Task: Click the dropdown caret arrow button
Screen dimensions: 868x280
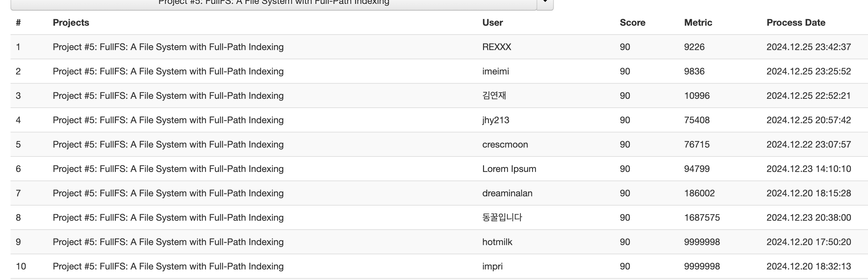Action: pyautogui.click(x=545, y=3)
